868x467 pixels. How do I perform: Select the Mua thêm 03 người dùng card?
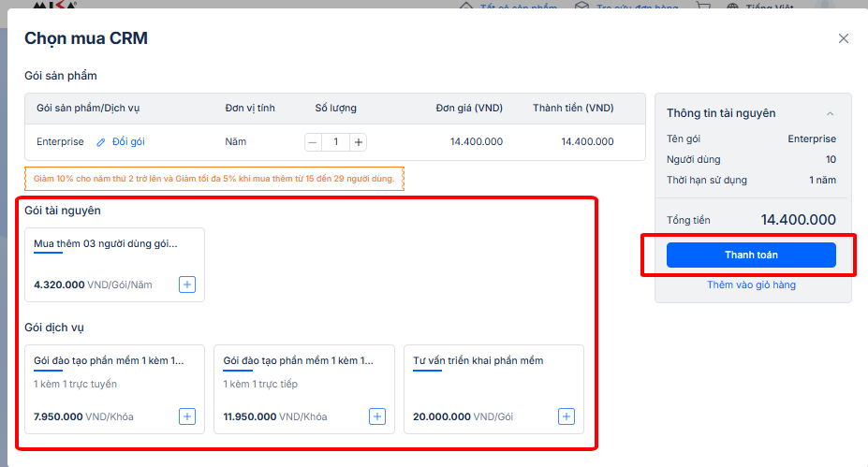pyautogui.click(x=105, y=244)
